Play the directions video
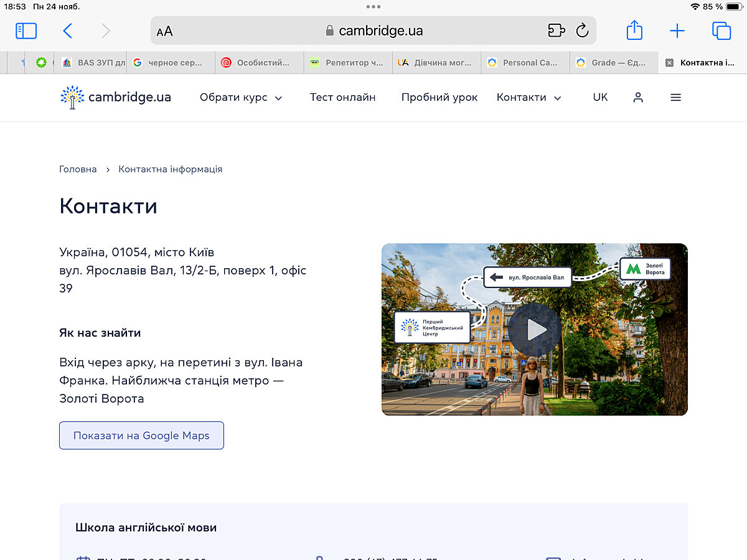747x560 pixels. point(535,330)
